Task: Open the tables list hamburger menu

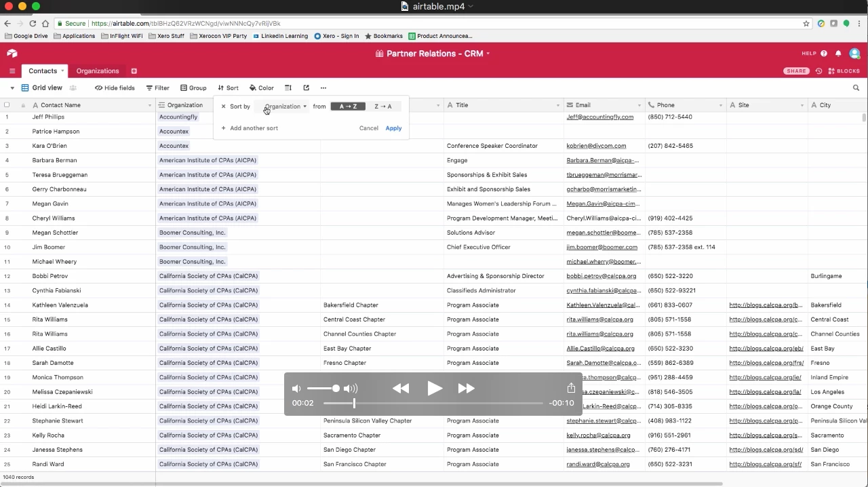Action: pos(12,71)
